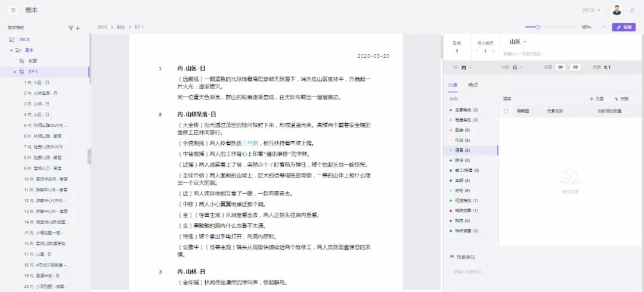644x292 pixels.
Task: Switch to the 场记 tab
Action: click(x=473, y=85)
